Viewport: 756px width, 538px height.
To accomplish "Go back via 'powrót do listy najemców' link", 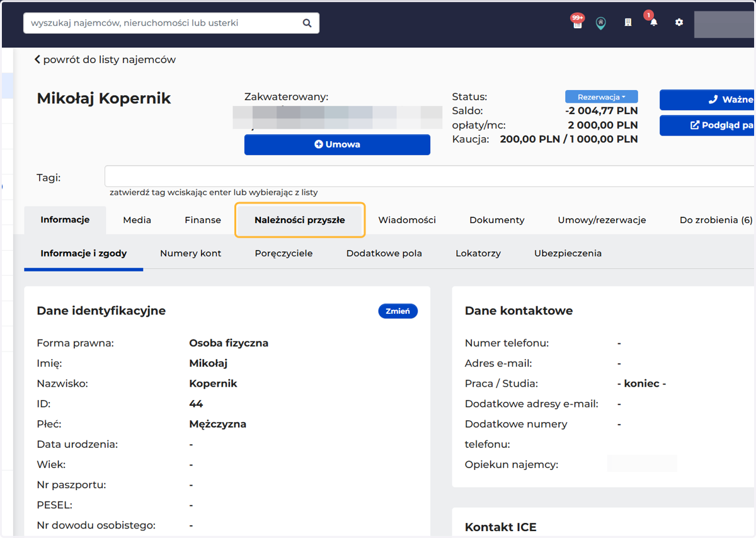I will pos(105,60).
